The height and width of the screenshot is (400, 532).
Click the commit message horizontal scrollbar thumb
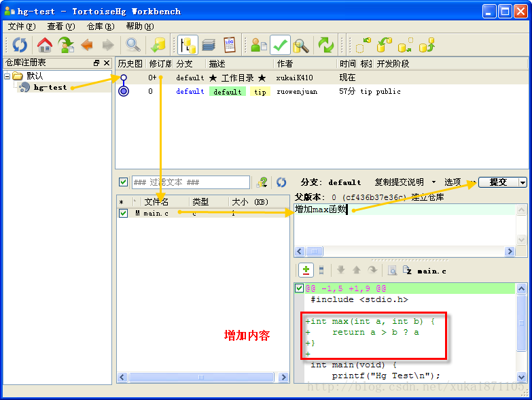tap(315, 251)
